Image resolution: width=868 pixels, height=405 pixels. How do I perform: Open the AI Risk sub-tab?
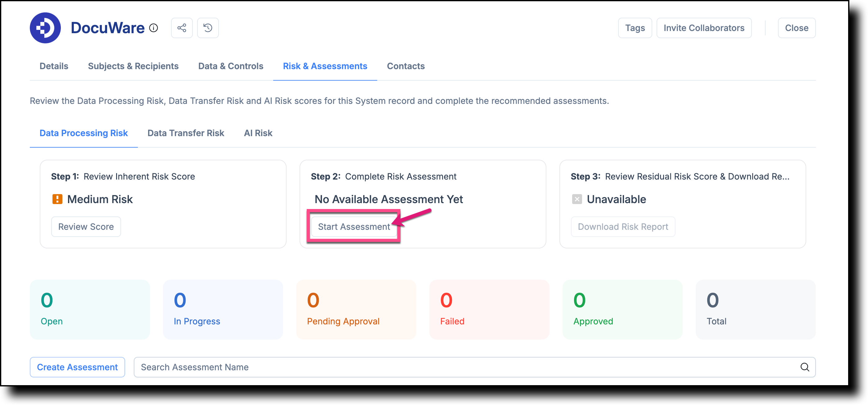(258, 133)
